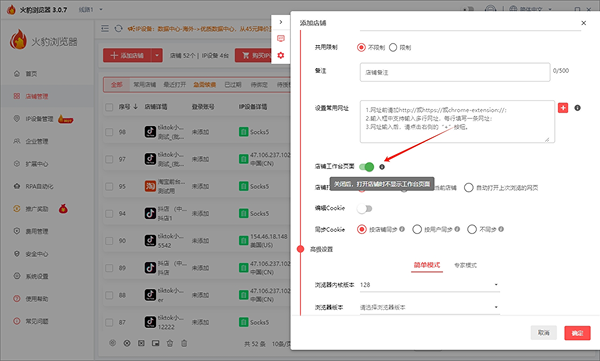
Task: Click the info icon after 按用户同步
Action: point(457,229)
